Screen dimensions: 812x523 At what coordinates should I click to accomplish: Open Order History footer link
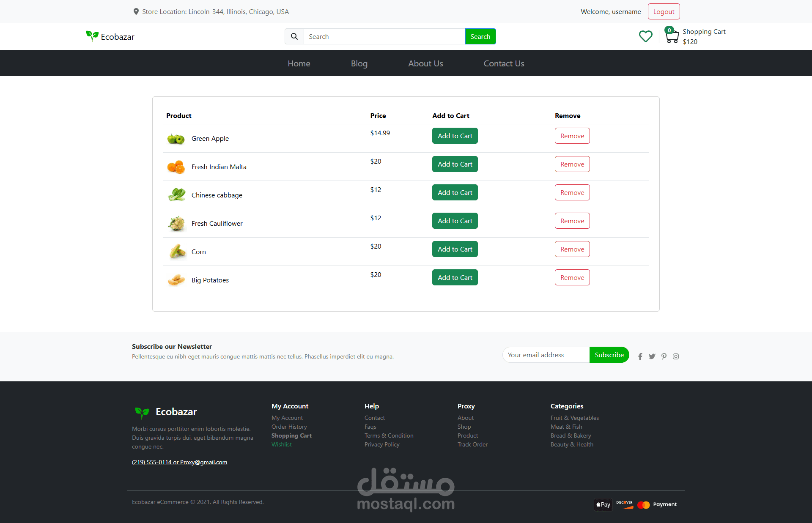pyautogui.click(x=289, y=427)
